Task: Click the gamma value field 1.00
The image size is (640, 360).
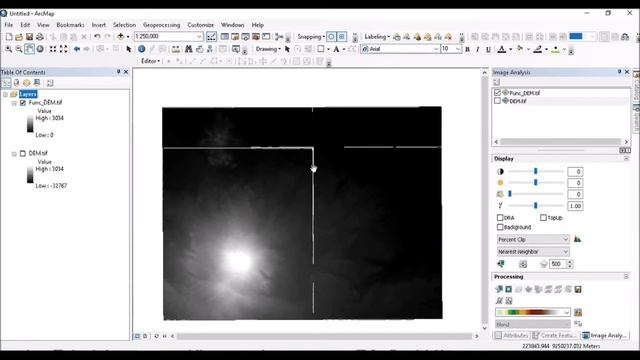Action: point(575,206)
